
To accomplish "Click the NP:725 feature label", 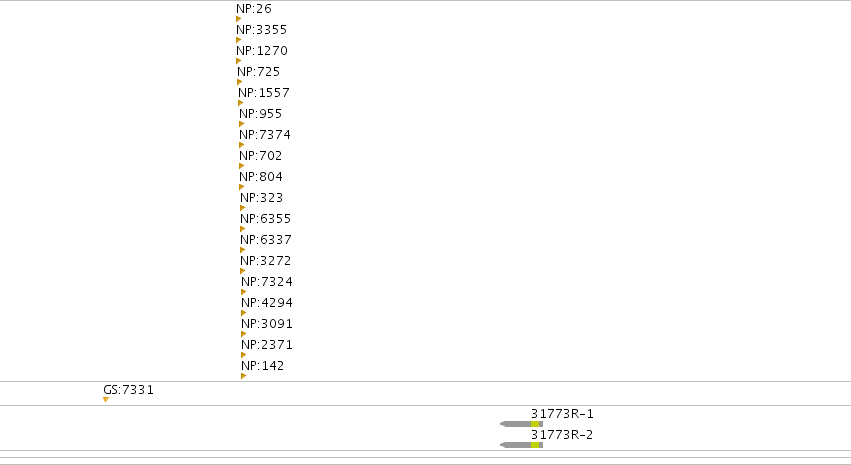I will (x=259, y=72).
